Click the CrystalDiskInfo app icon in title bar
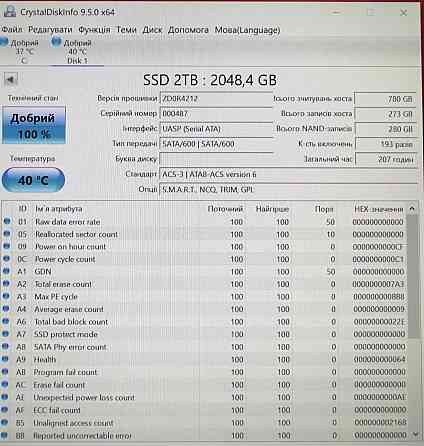This screenshot has width=424, height=446. 9,12
